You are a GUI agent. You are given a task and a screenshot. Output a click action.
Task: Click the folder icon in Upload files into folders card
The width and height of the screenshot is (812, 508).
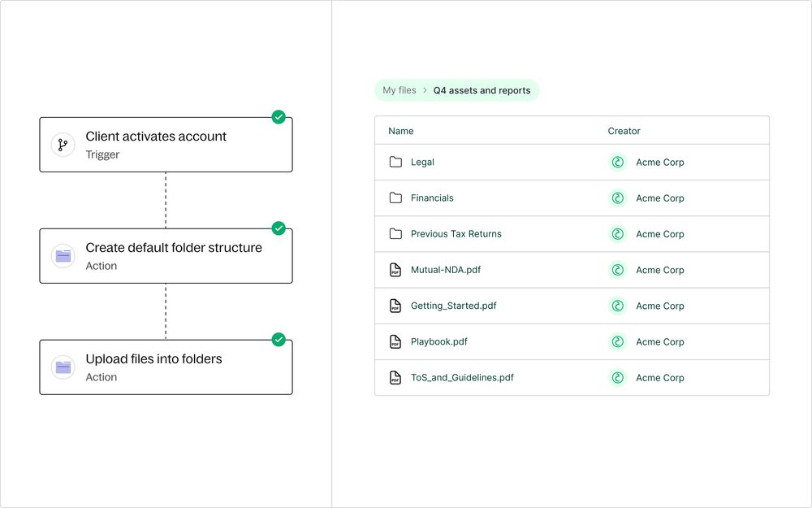(x=63, y=367)
